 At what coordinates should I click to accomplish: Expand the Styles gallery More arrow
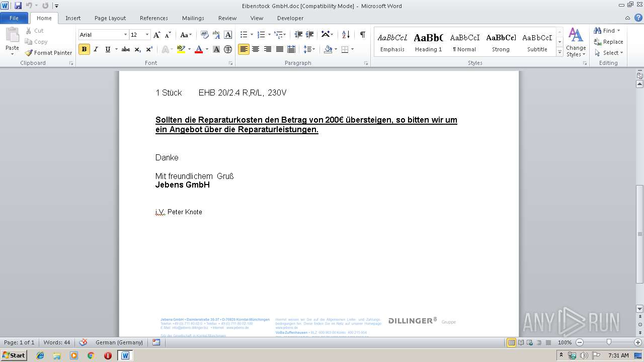[x=559, y=52]
